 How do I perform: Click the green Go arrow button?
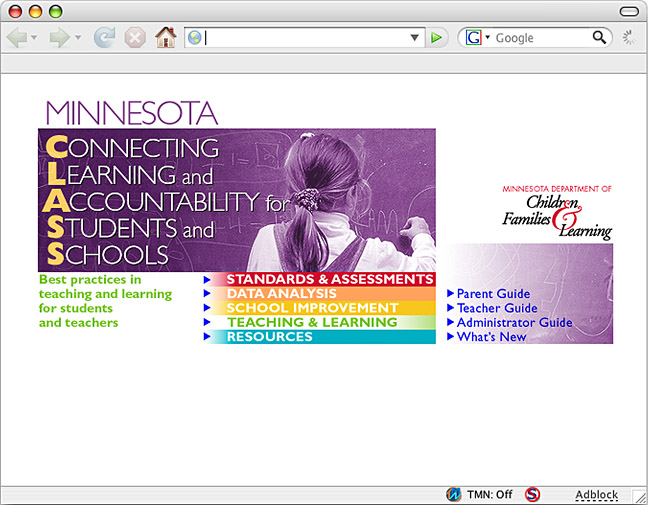(x=436, y=38)
